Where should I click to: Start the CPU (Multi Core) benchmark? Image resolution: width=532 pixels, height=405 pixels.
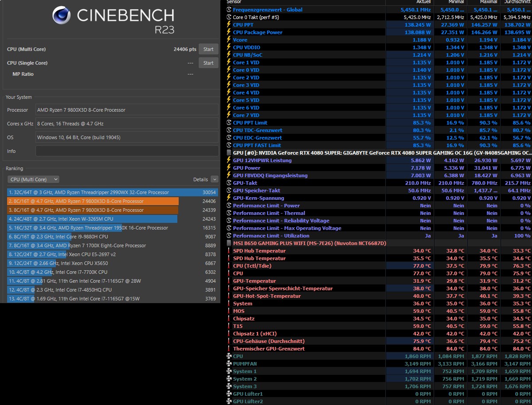coord(208,49)
